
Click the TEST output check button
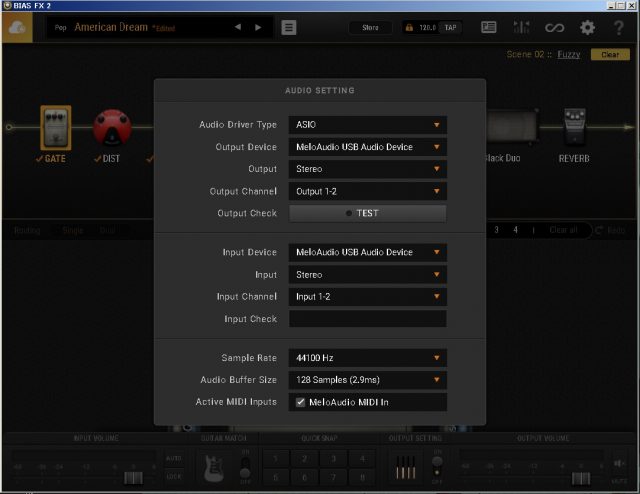(367, 213)
